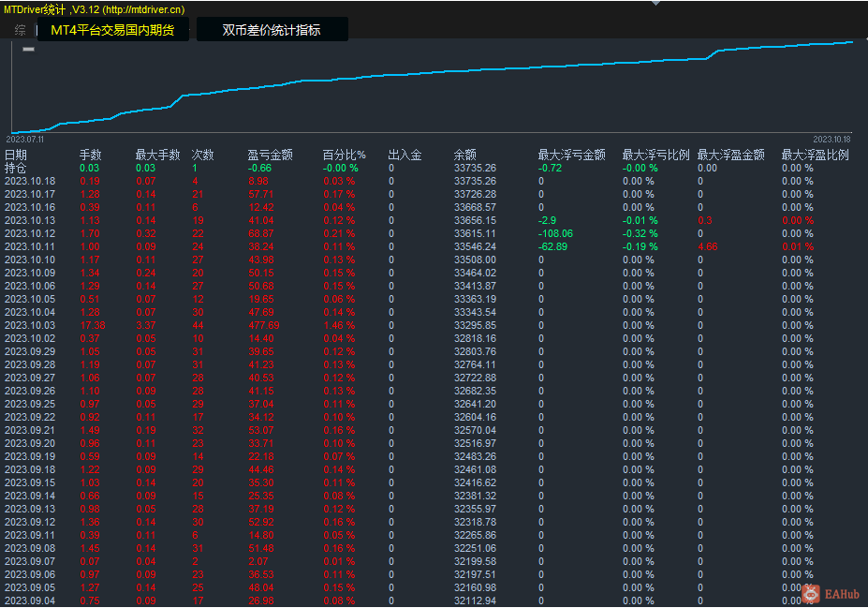
Task: Open the MT4平台交易国内期货 tab
Action: (x=113, y=30)
